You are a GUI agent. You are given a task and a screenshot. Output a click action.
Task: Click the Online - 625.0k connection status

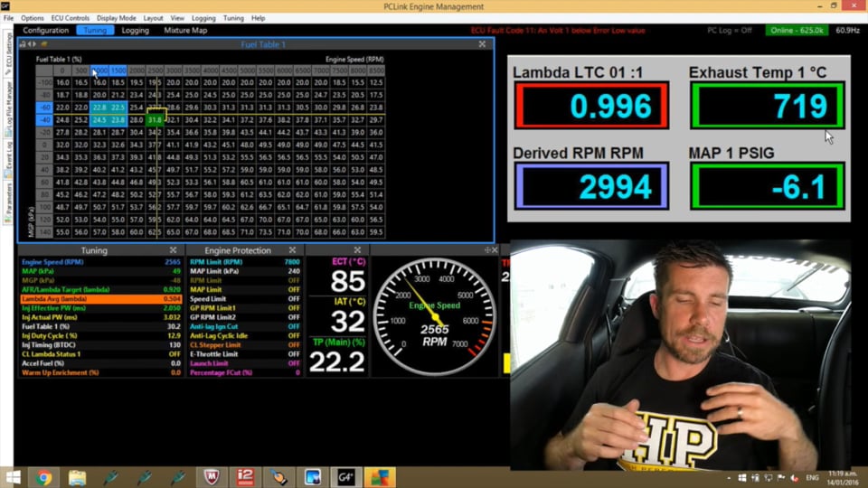click(x=797, y=31)
